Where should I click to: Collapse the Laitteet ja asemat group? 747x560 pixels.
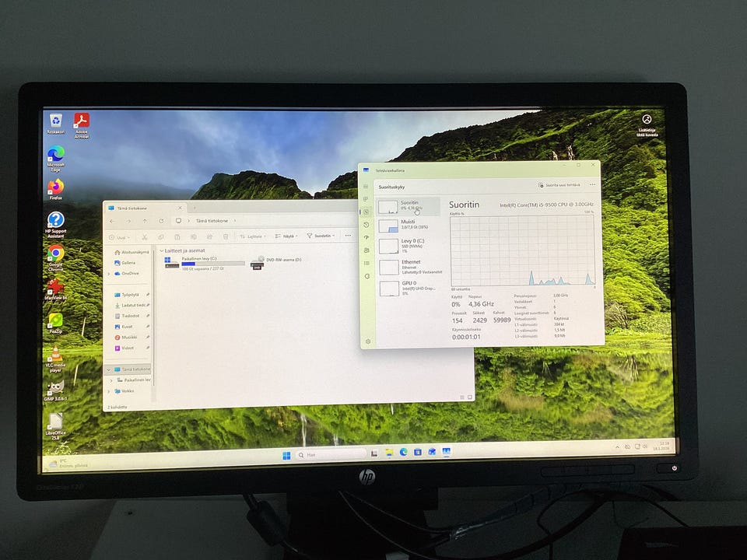click(162, 250)
